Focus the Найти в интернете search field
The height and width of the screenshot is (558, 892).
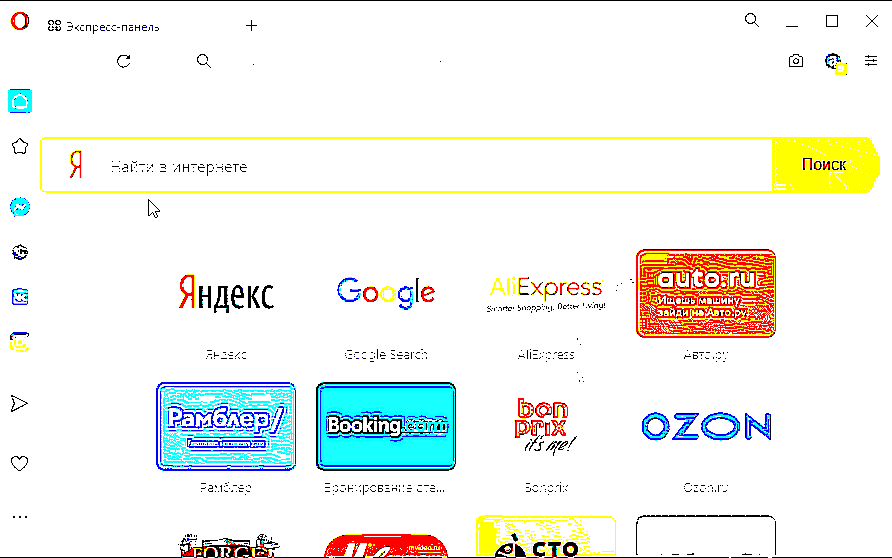[407, 165]
